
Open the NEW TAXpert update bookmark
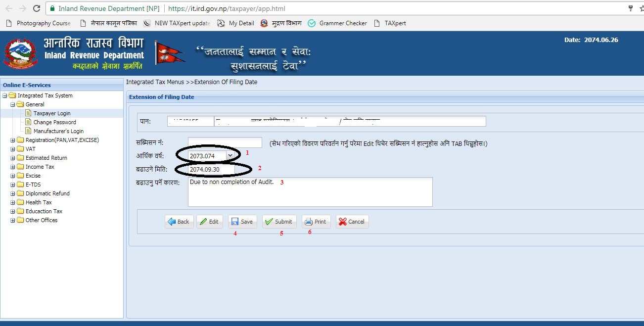click(x=177, y=23)
